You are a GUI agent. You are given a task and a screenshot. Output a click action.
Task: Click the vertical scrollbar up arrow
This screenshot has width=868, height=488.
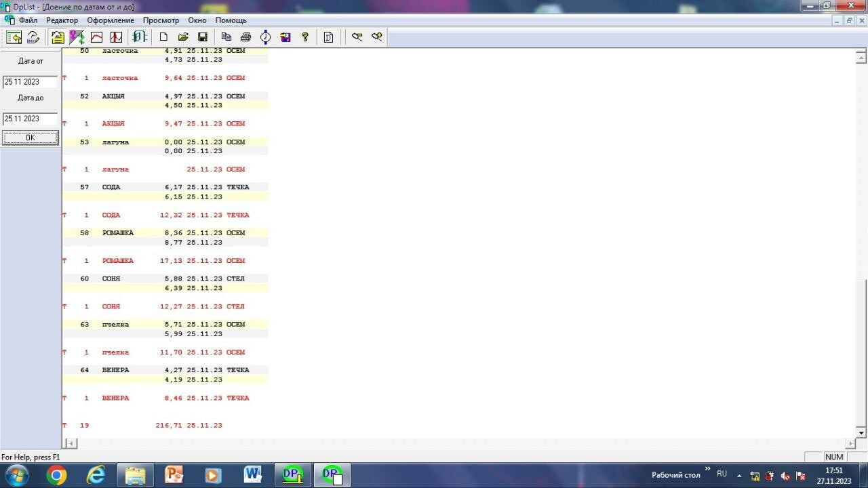861,59
